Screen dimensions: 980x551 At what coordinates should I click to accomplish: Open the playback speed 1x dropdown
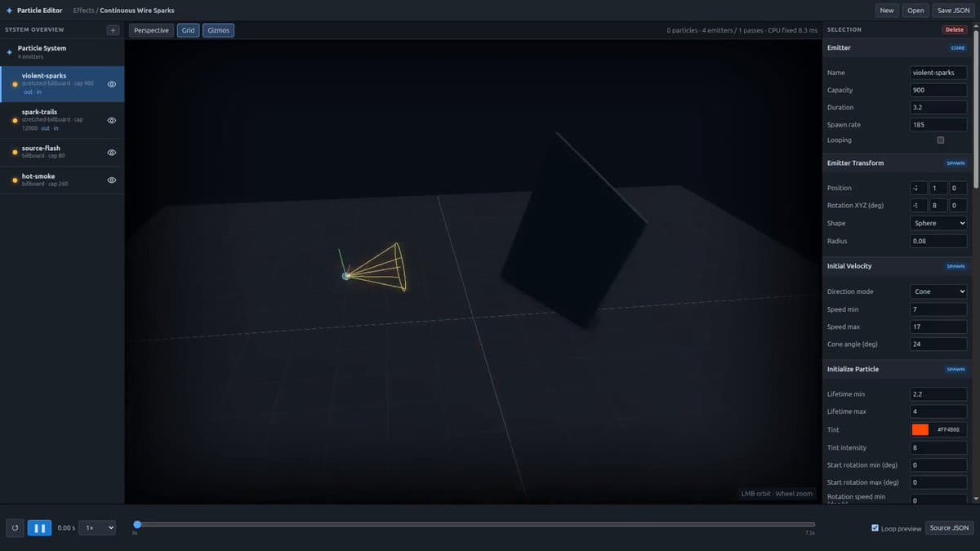point(96,528)
